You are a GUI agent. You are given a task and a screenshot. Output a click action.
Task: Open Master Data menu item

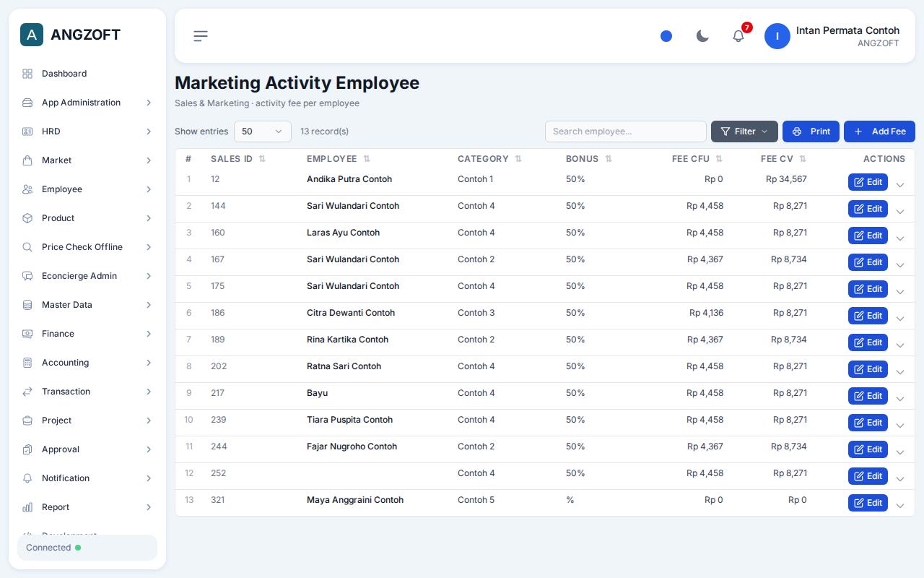tap(87, 305)
